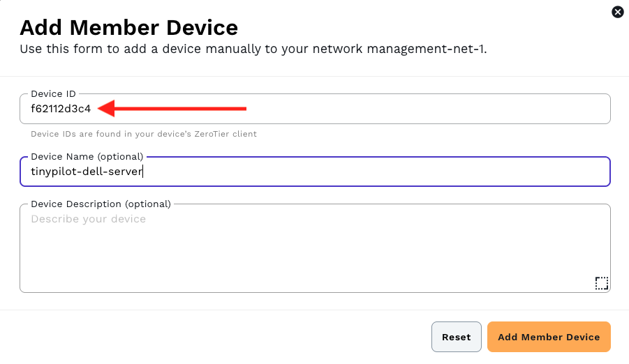This screenshot has height=364, width=629.
Task: Focus the Device ID input field
Action: click(315, 109)
